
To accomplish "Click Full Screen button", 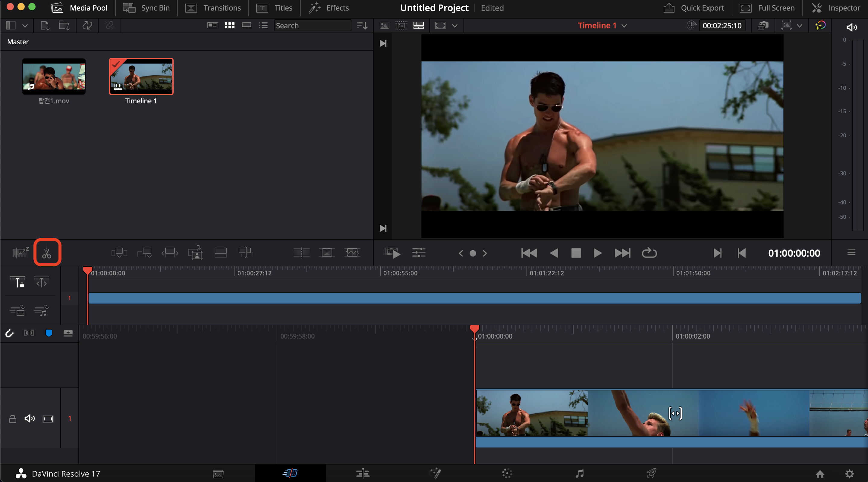I will [767, 8].
